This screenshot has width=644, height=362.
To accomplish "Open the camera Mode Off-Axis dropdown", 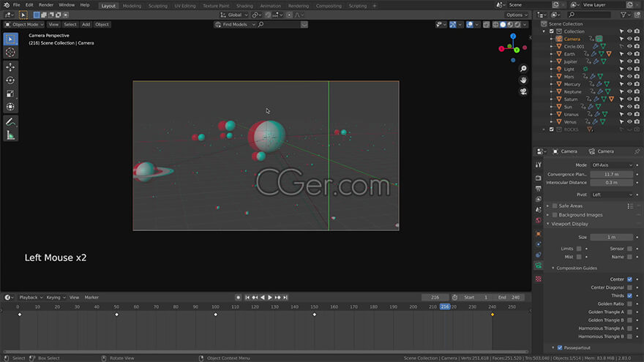I will (612, 165).
